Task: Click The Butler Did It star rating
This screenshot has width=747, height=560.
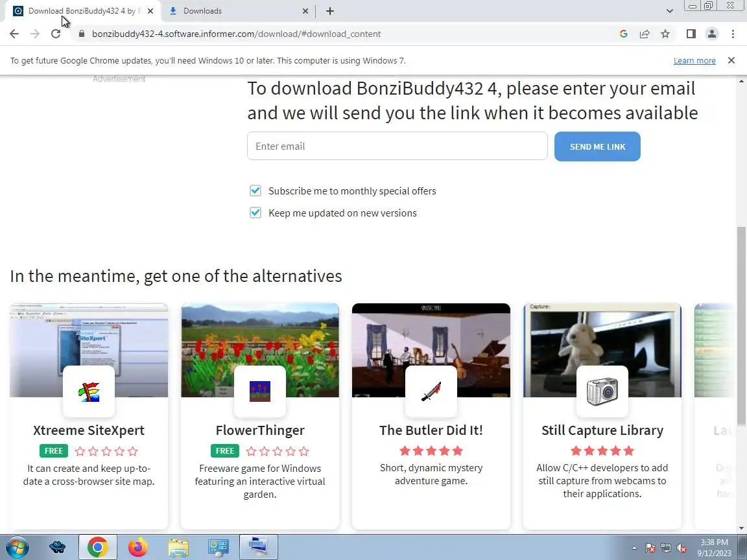Action: 431,450
